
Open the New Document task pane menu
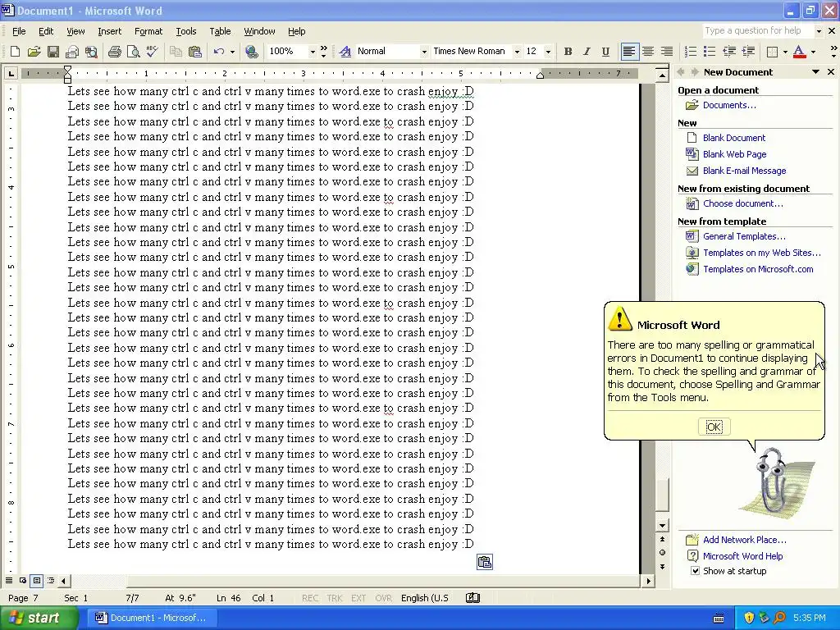815,72
